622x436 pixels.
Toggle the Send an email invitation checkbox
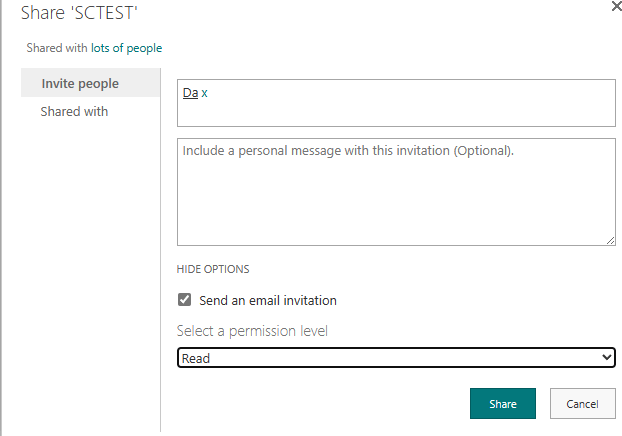(x=184, y=300)
